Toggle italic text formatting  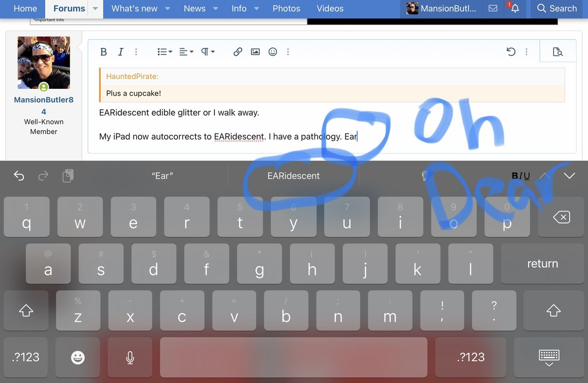pos(121,52)
